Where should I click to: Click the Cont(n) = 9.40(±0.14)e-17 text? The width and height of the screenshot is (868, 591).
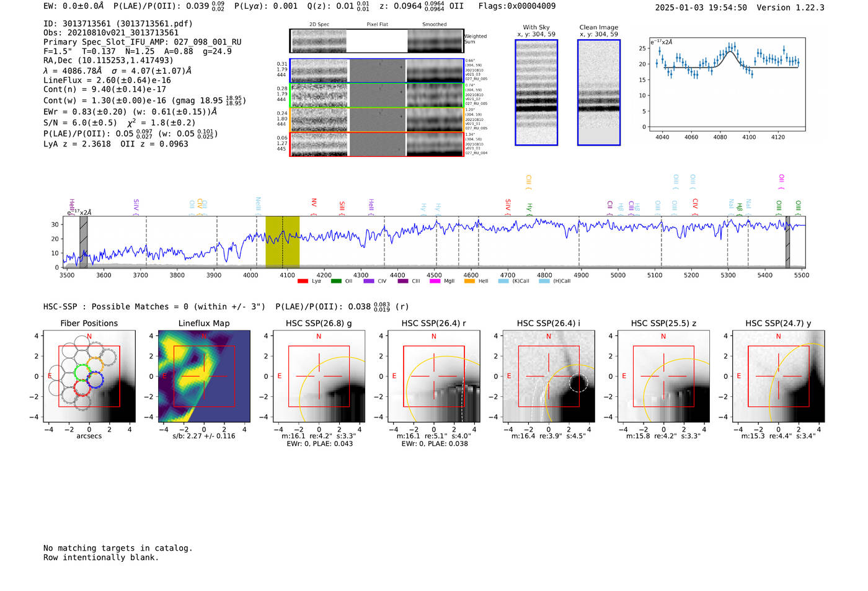tap(105, 89)
